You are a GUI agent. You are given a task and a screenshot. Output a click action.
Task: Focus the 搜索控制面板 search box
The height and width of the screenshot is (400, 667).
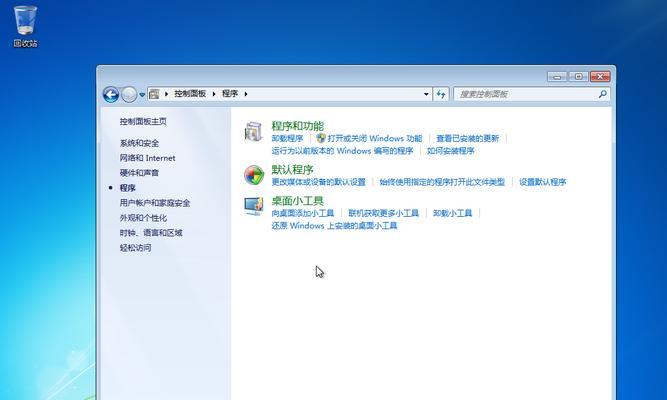[532, 94]
